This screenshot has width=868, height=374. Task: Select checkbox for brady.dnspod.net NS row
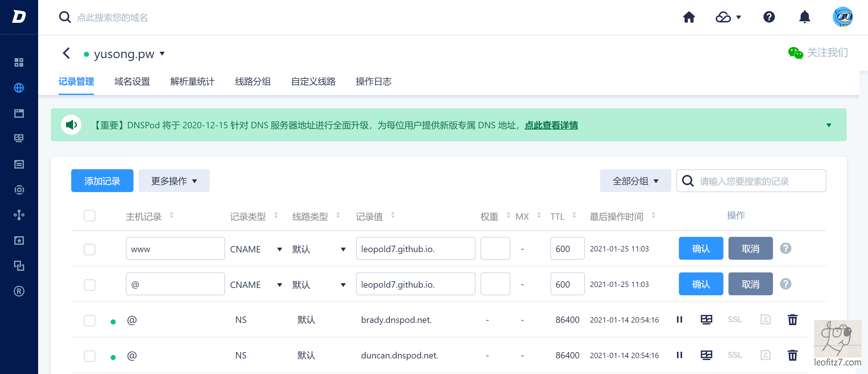click(x=89, y=320)
